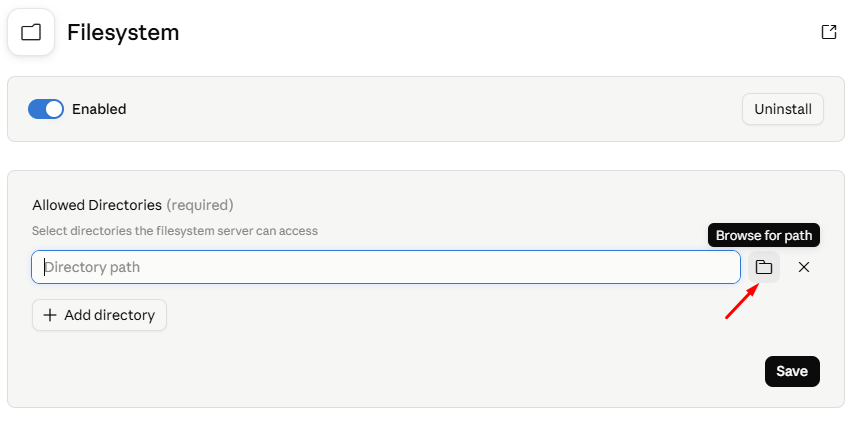Uninstall the Filesystem extension
This screenshot has height=427, width=859.
click(783, 109)
